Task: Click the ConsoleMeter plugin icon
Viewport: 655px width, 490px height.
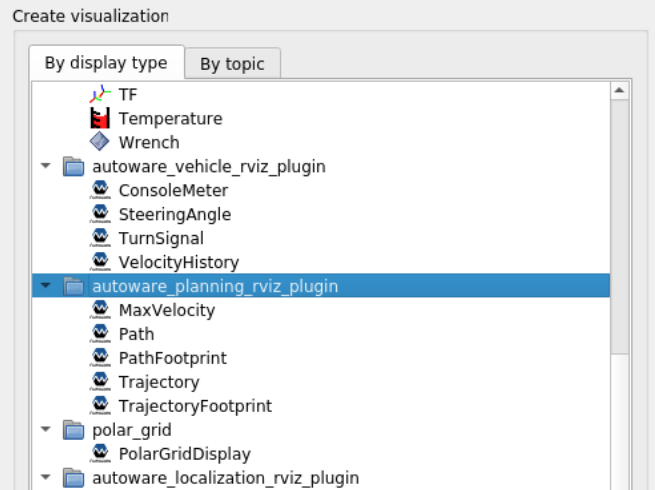Action: coord(100,190)
